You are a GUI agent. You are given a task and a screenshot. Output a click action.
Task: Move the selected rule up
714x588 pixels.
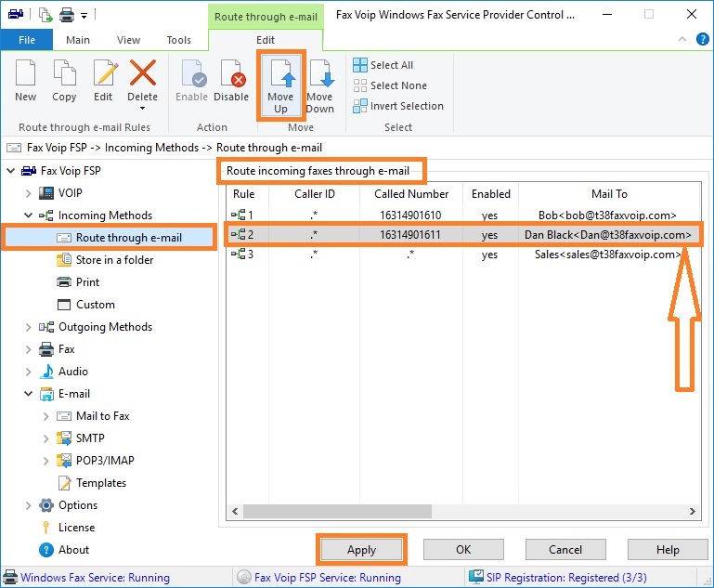click(280, 85)
